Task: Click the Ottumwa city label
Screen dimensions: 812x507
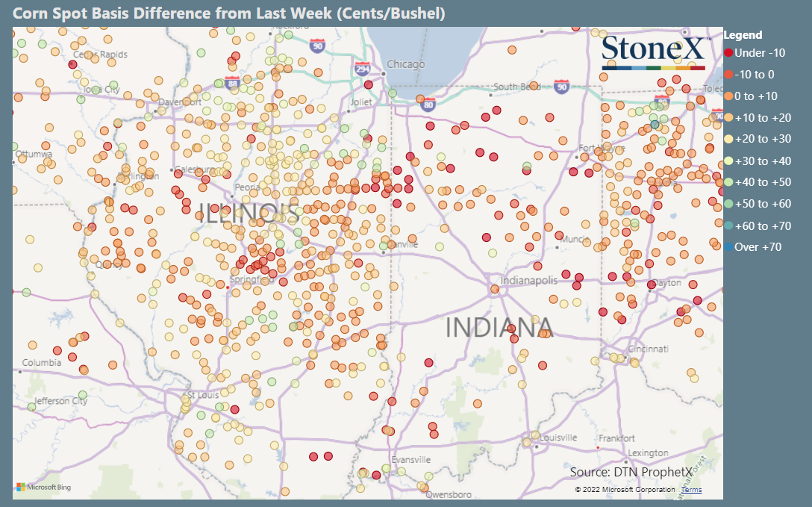Action: [34, 154]
